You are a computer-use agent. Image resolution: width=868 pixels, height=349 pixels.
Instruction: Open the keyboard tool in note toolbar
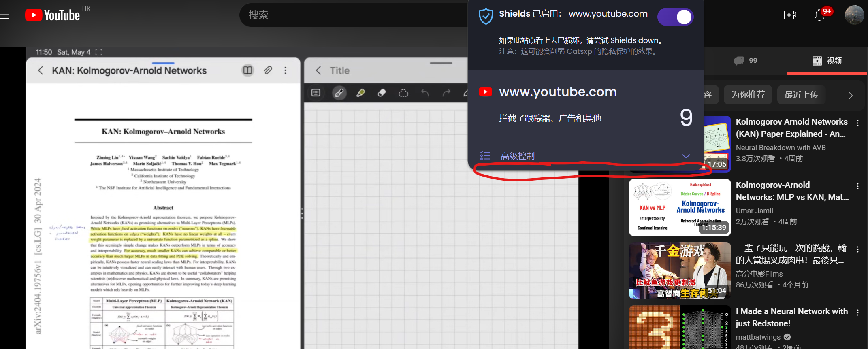click(x=316, y=93)
